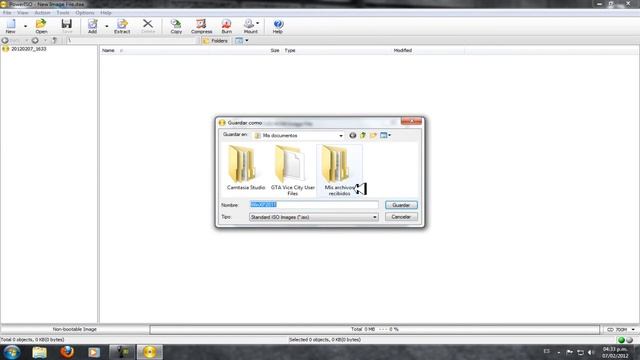The image size is (640, 360).
Task: Select the GTA Vice City User Files folder
Action: click(x=293, y=171)
